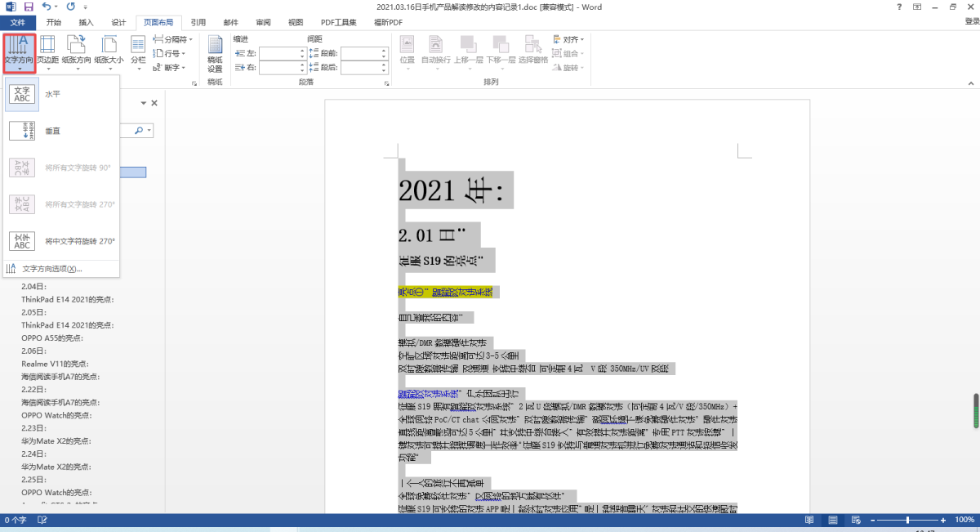The image size is (980, 532).
Task: Open the 页边距 margins tool
Action: click(x=47, y=49)
